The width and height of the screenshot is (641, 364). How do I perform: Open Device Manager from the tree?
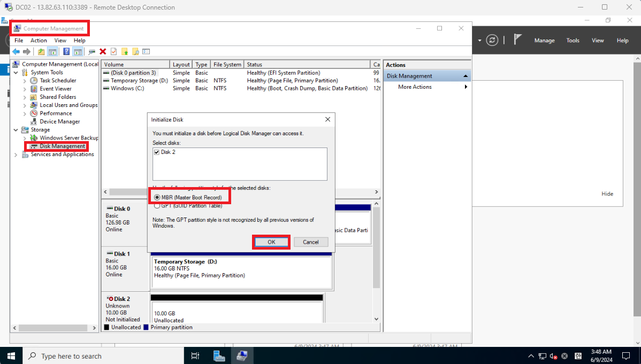pos(60,121)
